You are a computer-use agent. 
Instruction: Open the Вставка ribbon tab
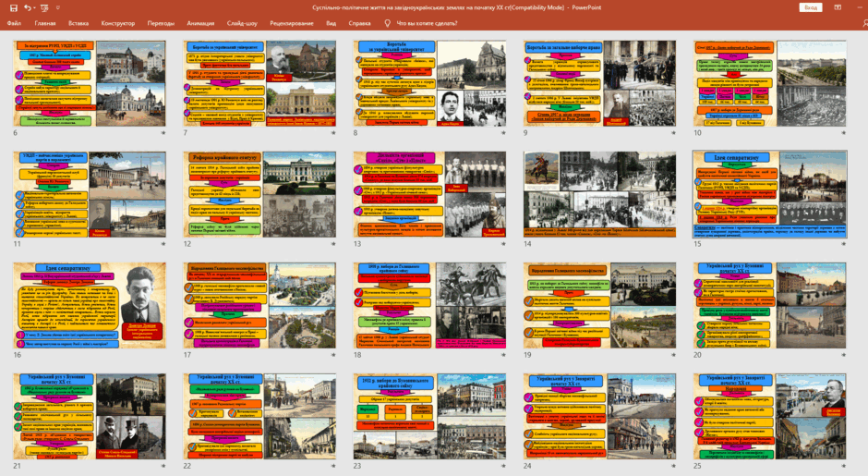[78, 23]
